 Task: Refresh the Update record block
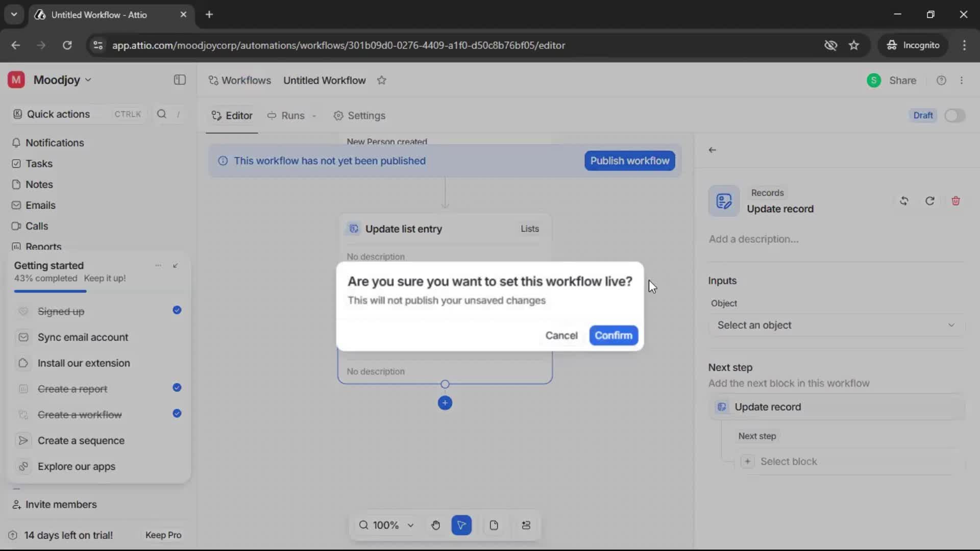929,201
